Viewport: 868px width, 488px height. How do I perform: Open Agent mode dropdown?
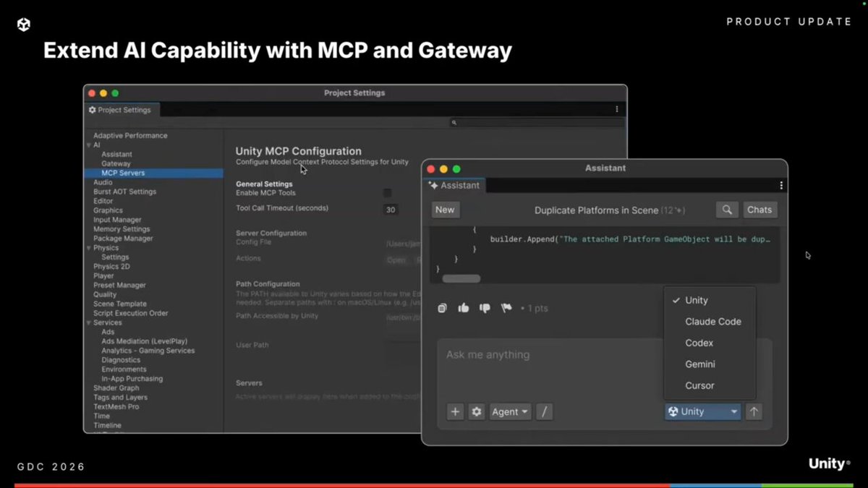pyautogui.click(x=510, y=411)
